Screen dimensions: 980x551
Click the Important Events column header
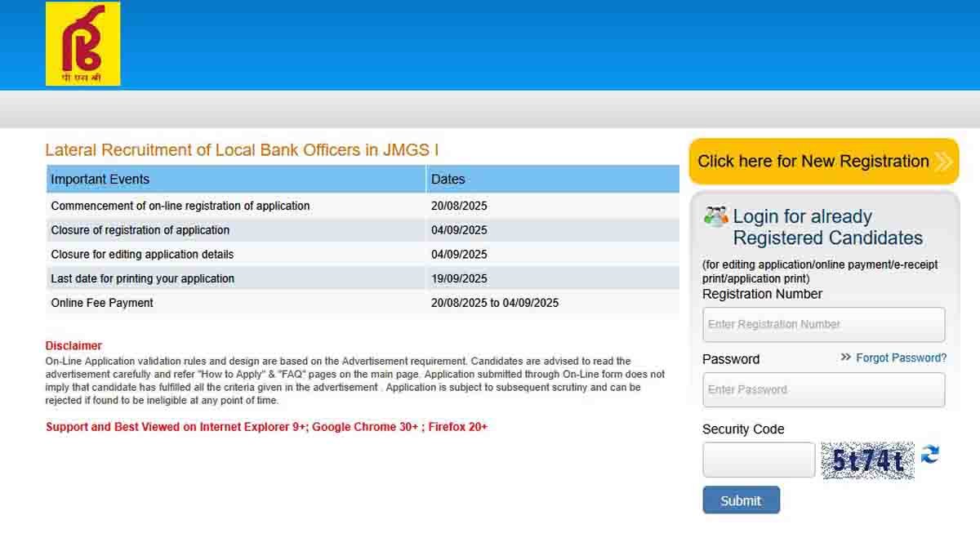coord(100,180)
